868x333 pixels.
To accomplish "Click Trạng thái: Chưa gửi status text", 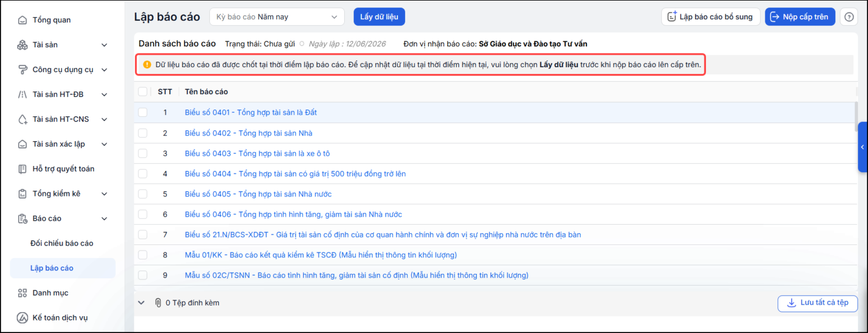I will tap(261, 43).
